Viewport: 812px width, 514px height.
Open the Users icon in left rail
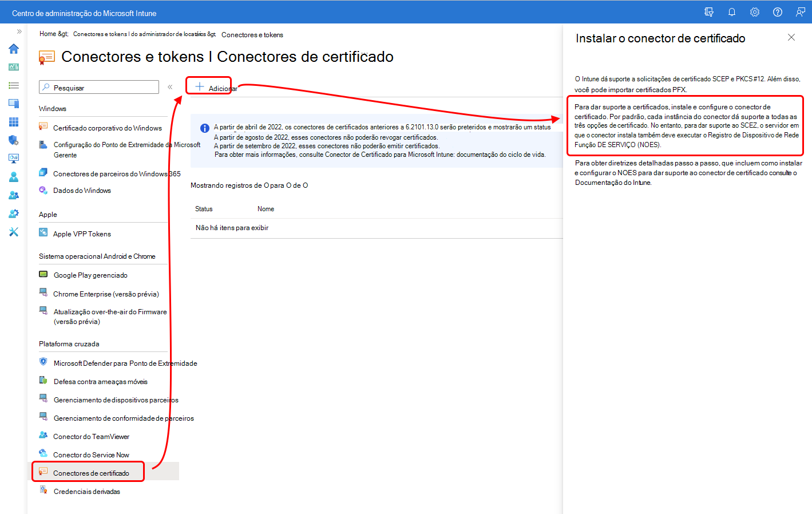[14, 177]
